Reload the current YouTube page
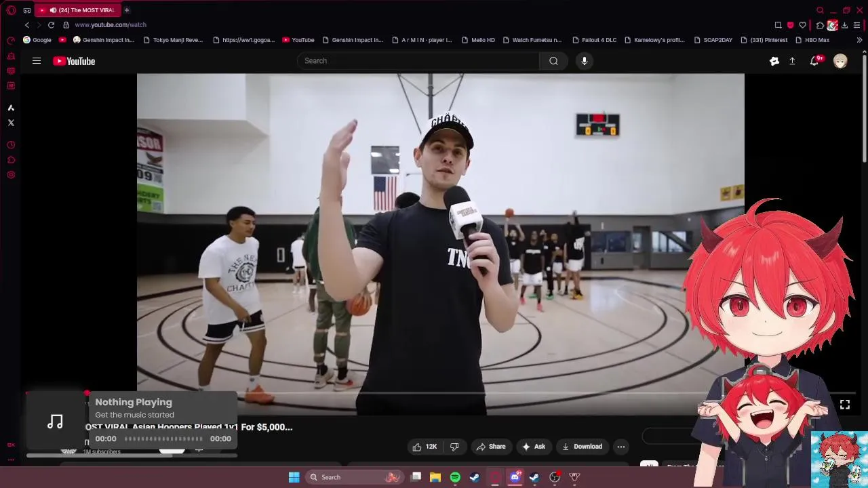 point(51,25)
